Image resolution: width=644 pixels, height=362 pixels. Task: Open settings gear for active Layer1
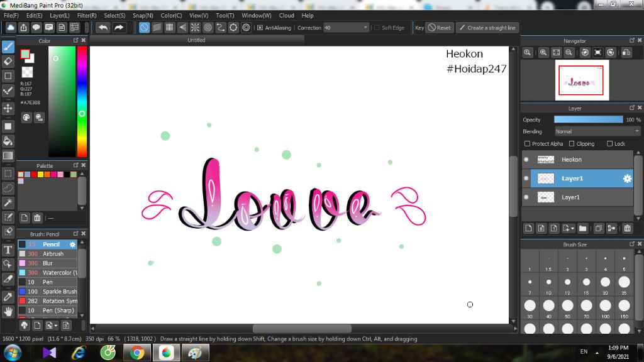coord(627,178)
